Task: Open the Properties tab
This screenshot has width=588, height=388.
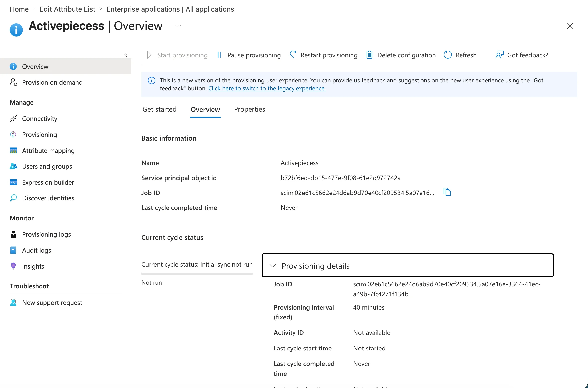Action: 250,109
